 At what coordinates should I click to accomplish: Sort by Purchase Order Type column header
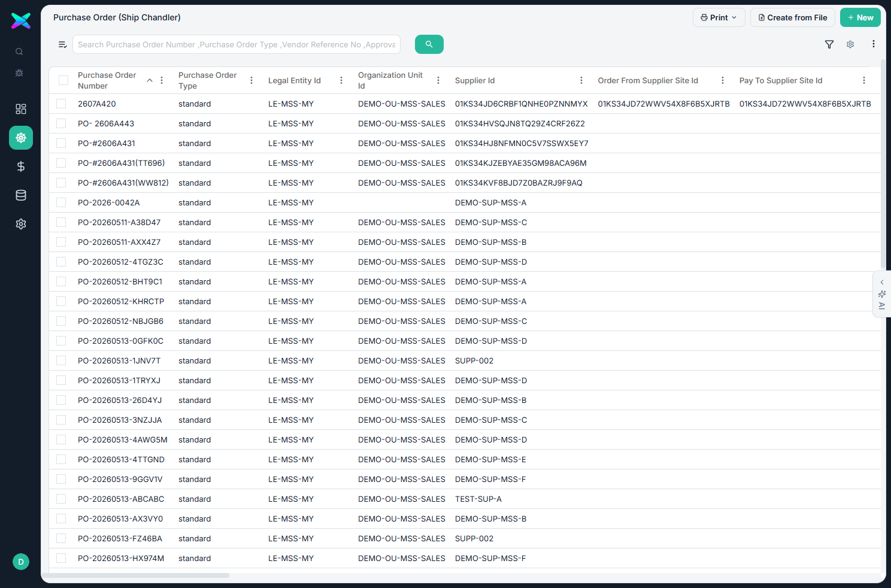click(208, 80)
